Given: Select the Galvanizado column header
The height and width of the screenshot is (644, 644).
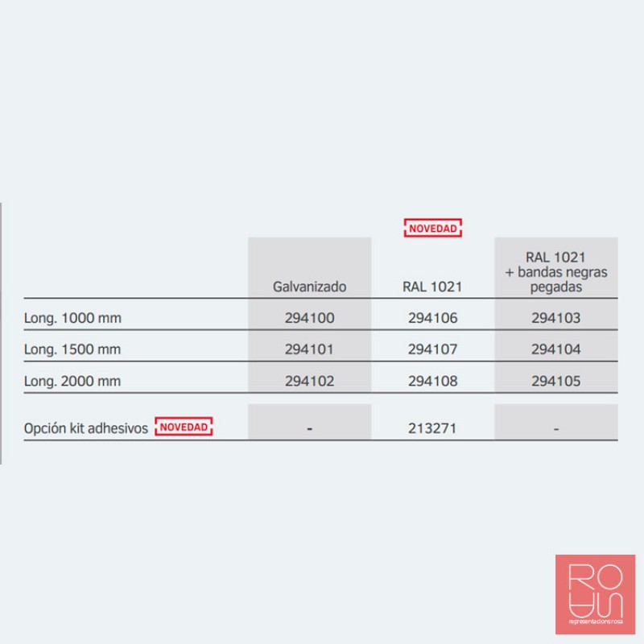Looking at the screenshot, I should point(309,286).
